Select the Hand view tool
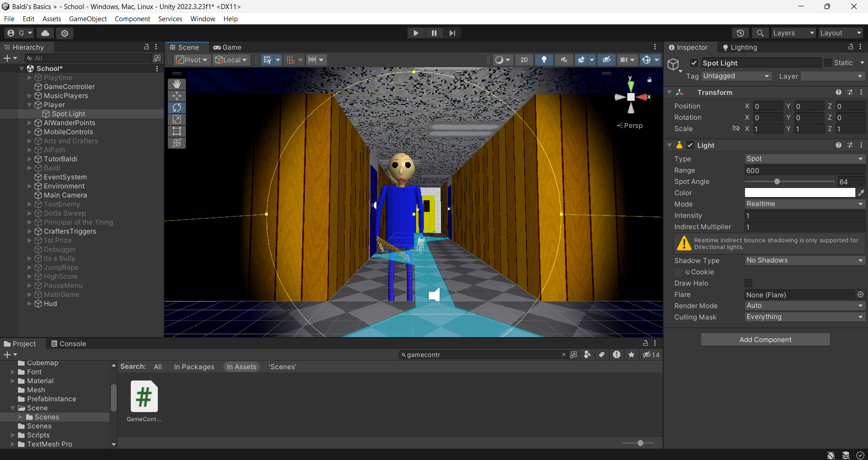 point(177,84)
